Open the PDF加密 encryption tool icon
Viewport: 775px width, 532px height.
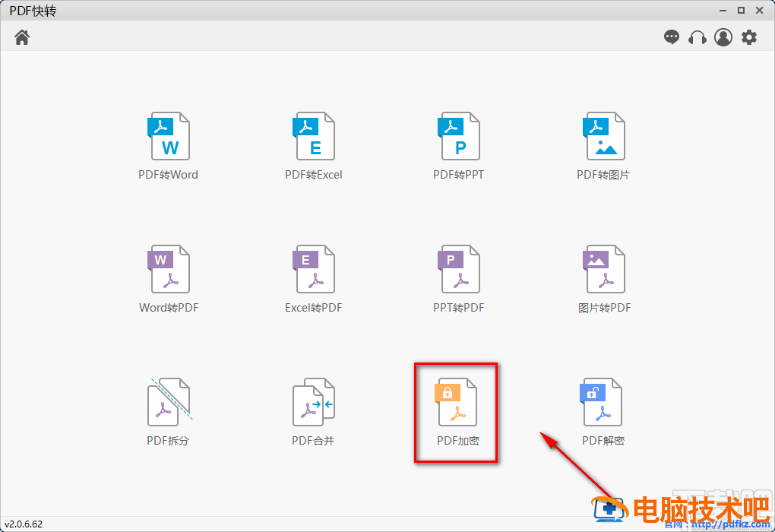coord(456,402)
